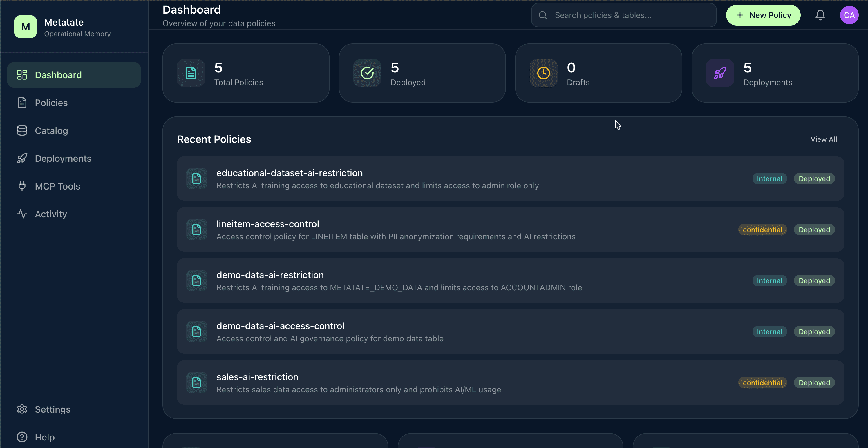
Task: Select the Dashboard grid icon in sidebar
Action: point(22,74)
